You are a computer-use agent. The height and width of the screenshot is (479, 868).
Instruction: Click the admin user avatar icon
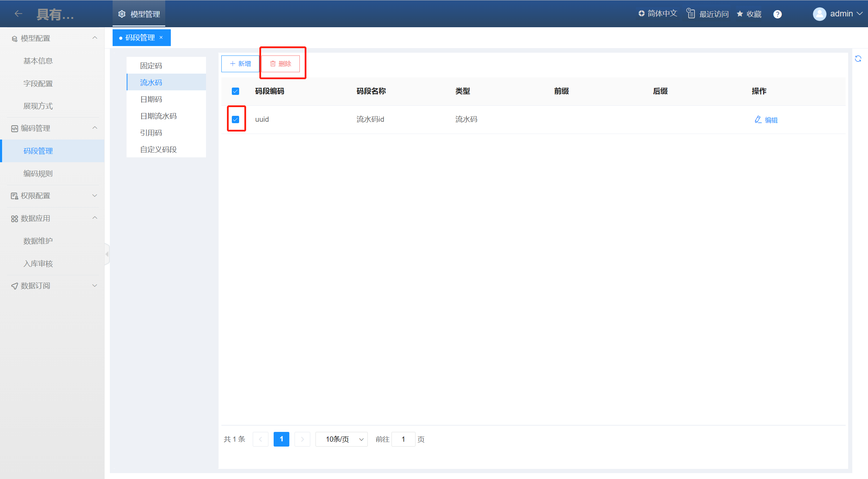[819, 14]
